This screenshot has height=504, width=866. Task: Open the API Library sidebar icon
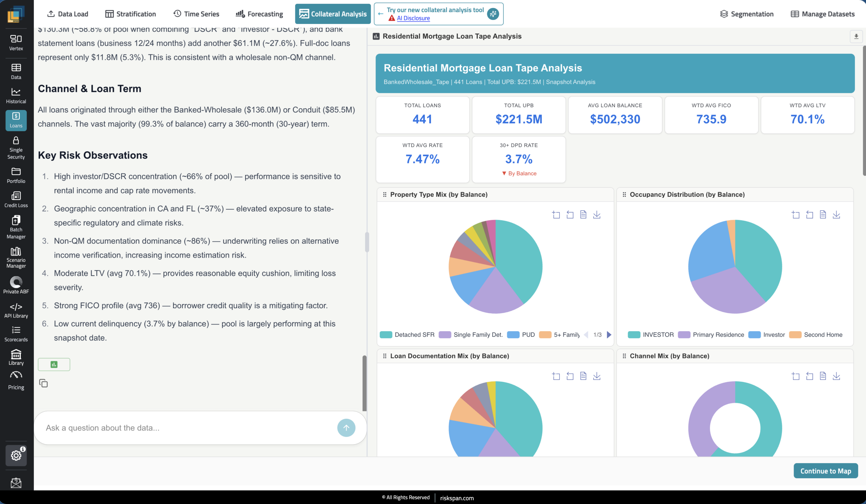click(x=16, y=310)
